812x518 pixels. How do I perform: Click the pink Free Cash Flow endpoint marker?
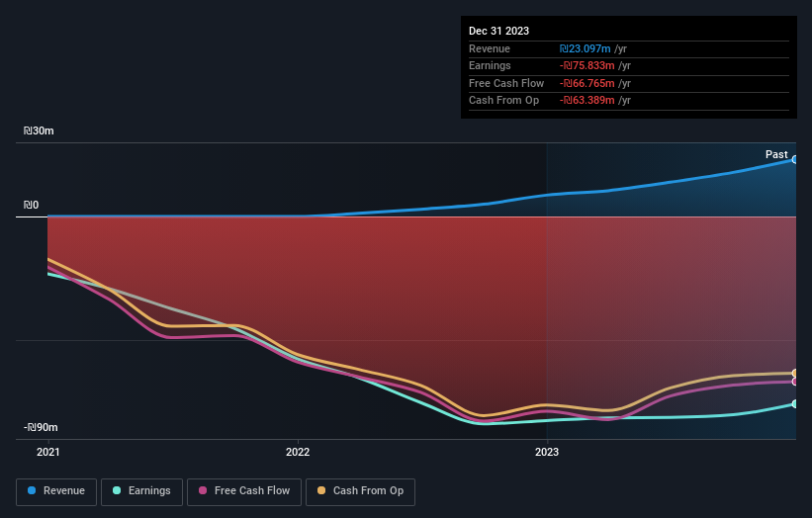(x=795, y=382)
